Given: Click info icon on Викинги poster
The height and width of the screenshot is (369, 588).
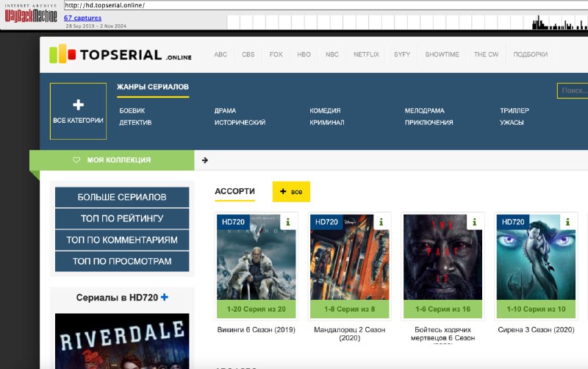Looking at the screenshot, I should pyautogui.click(x=288, y=222).
